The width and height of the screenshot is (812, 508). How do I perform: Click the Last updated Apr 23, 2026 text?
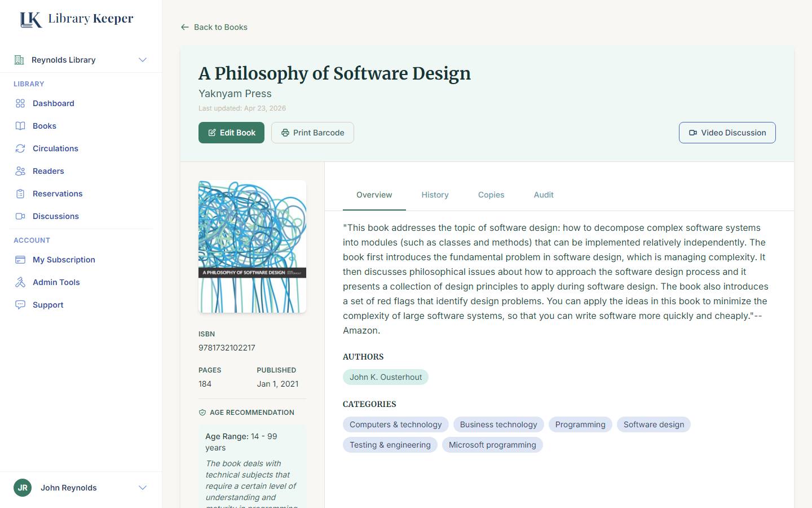point(242,108)
